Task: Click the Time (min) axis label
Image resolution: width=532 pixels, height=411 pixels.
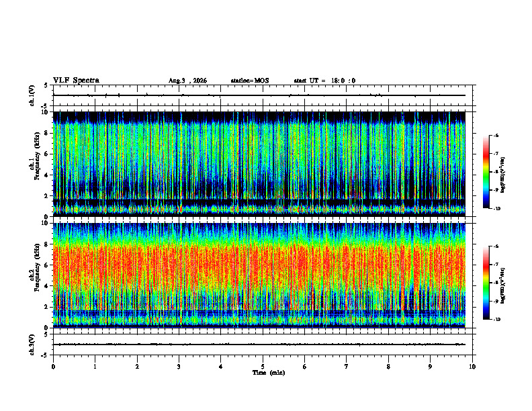Action: coord(269,373)
